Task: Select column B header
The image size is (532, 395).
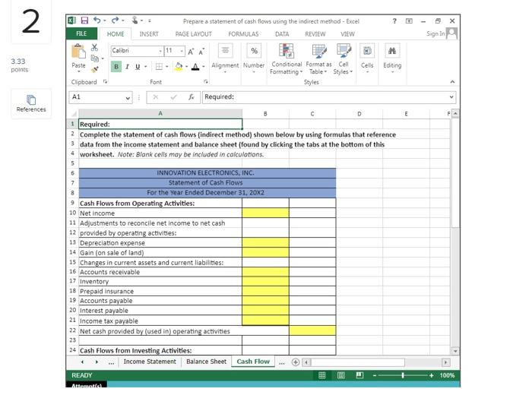Action: point(266,114)
